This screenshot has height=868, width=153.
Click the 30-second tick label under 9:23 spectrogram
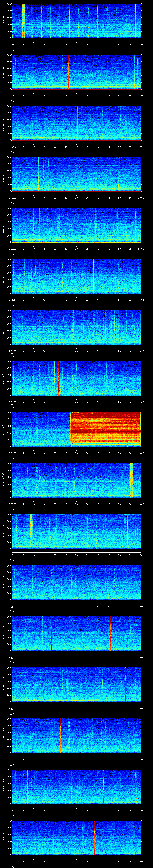(x=77, y=402)
